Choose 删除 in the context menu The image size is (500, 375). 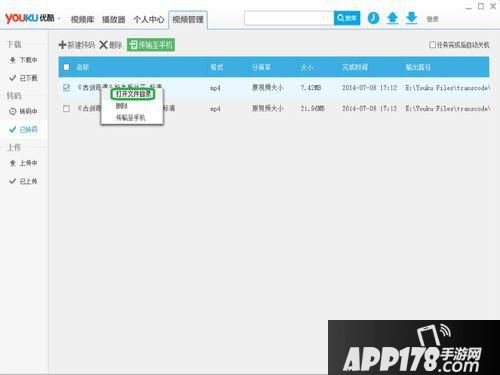(x=121, y=106)
